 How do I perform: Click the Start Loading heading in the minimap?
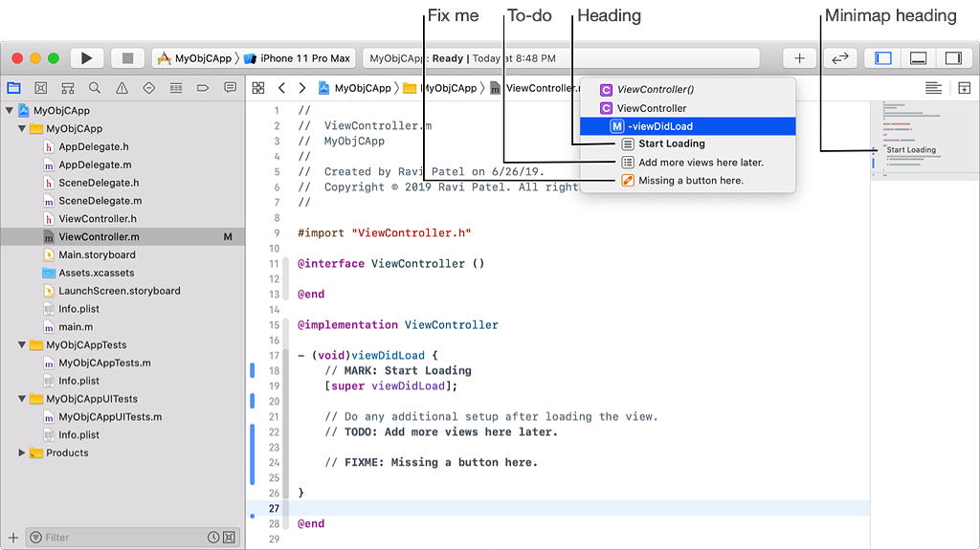pyautogui.click(x=911, y=150)
